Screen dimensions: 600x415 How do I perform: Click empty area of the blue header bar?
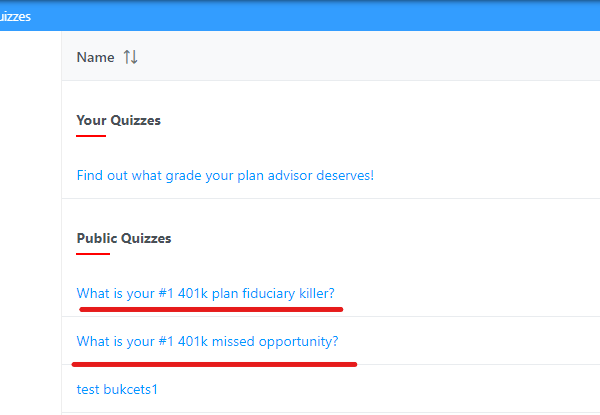pos(306,16)
